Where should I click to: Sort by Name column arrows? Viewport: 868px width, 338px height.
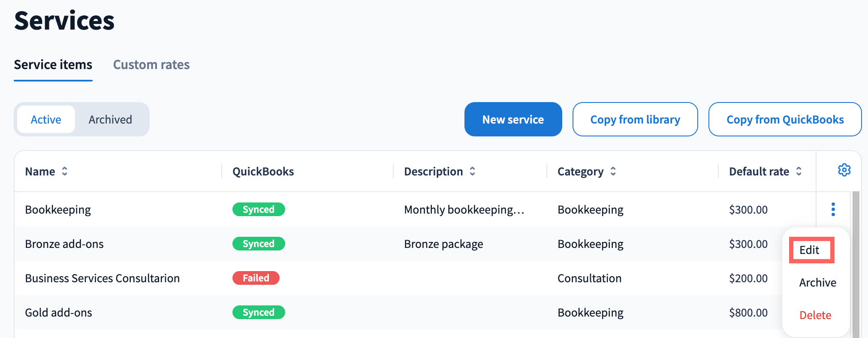pos(65,172)
